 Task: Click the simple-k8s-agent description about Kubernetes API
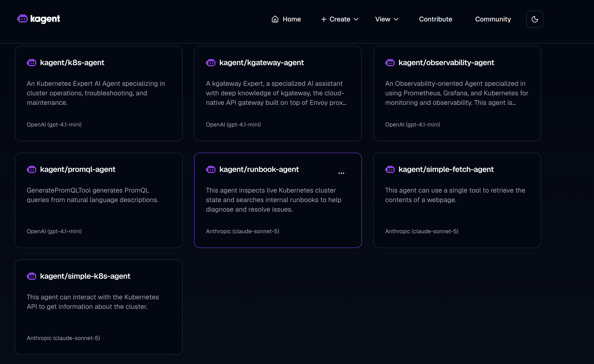(93, 302)
